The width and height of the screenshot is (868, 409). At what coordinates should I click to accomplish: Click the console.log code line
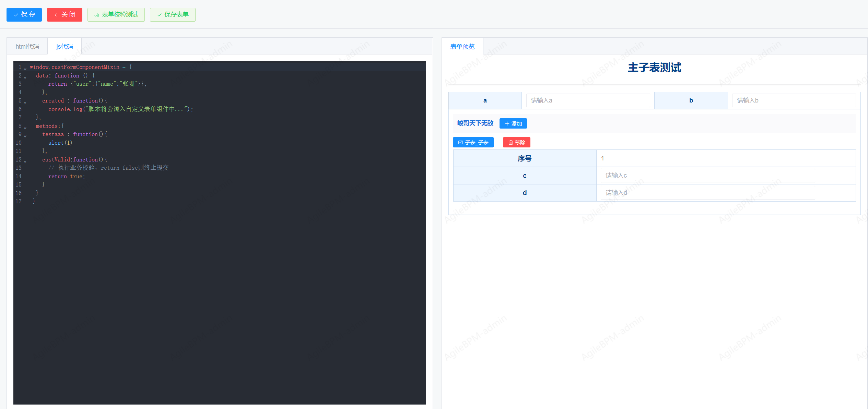click(121, 109)
